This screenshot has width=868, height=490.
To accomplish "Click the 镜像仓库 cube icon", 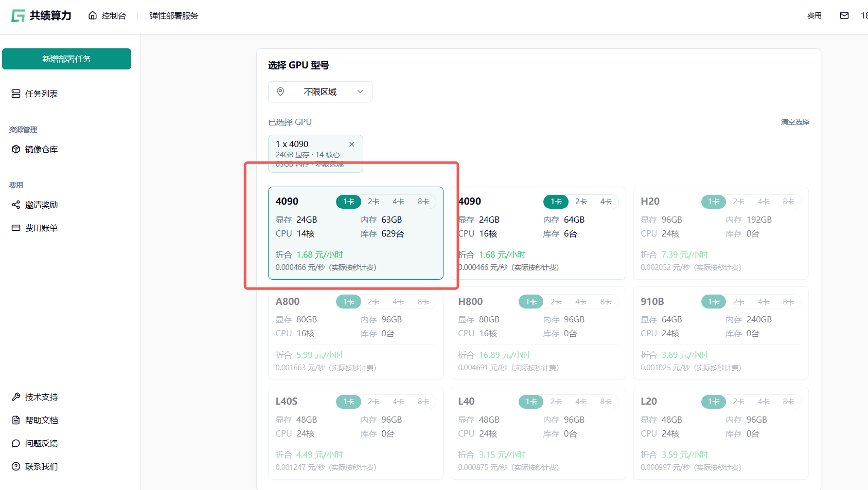I will pyautogui.click(x=16, y=149).
